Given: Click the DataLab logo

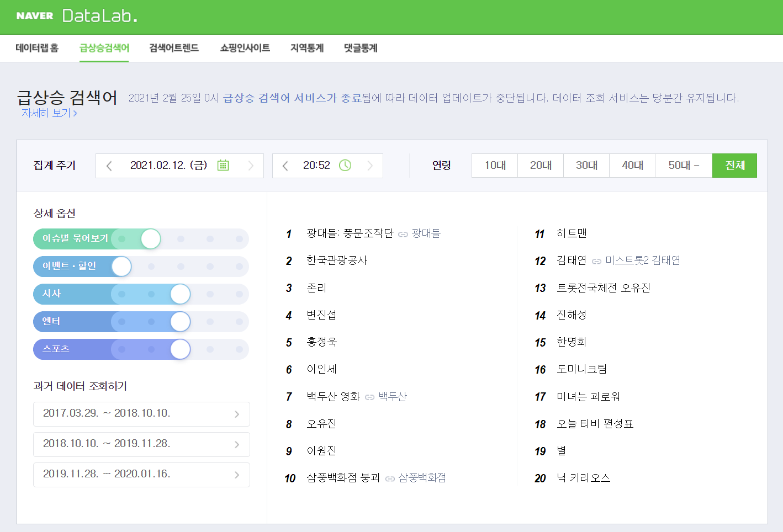Looking at the screenshot, I should (99, 15).
